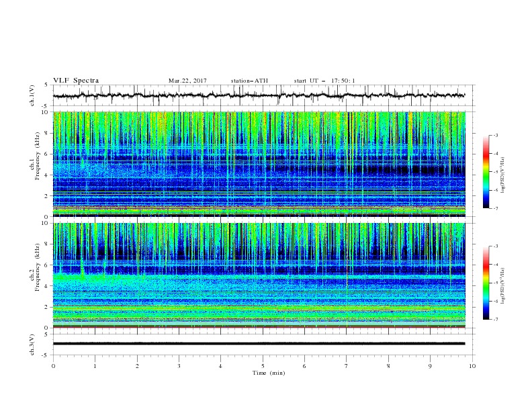
Task: Click the '6' tick on the time axis
Action: click(x=304, y=366)
